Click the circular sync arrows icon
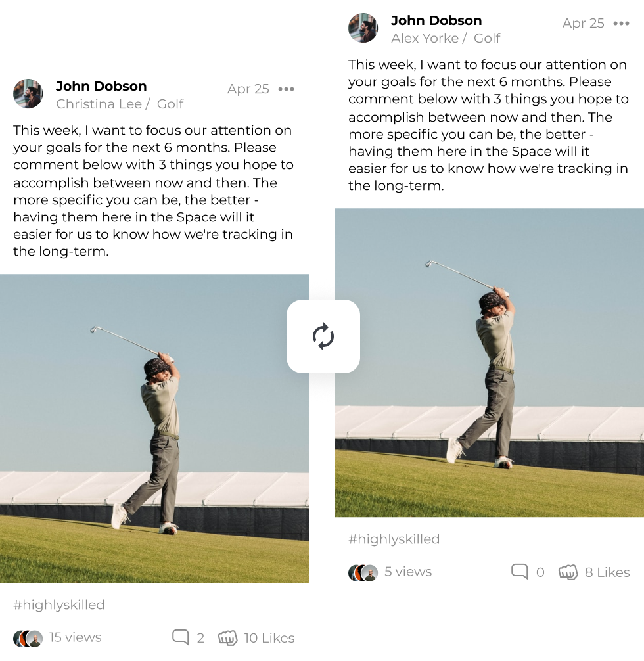 tap(323, 336)
